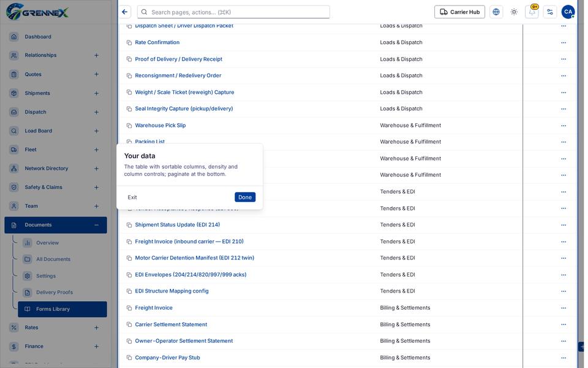Click the copy icon beside Company-Driver Pay Stub

click(129, 358)
